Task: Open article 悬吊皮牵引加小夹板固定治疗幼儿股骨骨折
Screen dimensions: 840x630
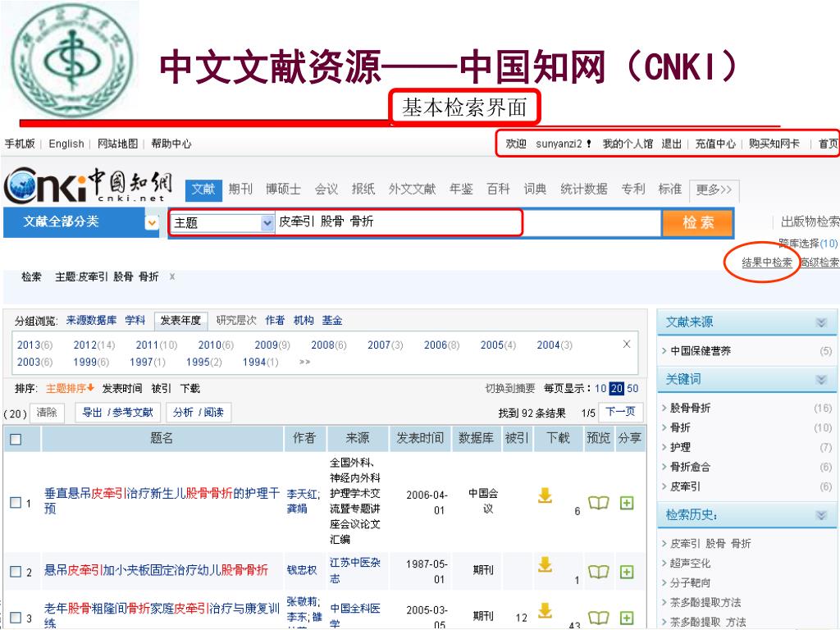Action: point(156,570)
